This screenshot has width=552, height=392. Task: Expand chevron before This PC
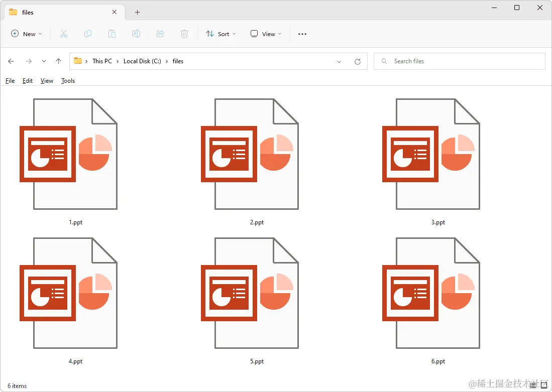click(x=86, y=61)
